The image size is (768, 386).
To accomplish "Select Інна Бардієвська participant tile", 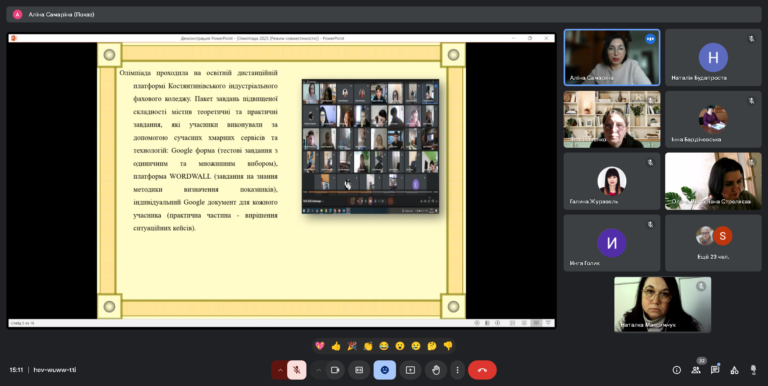I will (x=713, y=120).
